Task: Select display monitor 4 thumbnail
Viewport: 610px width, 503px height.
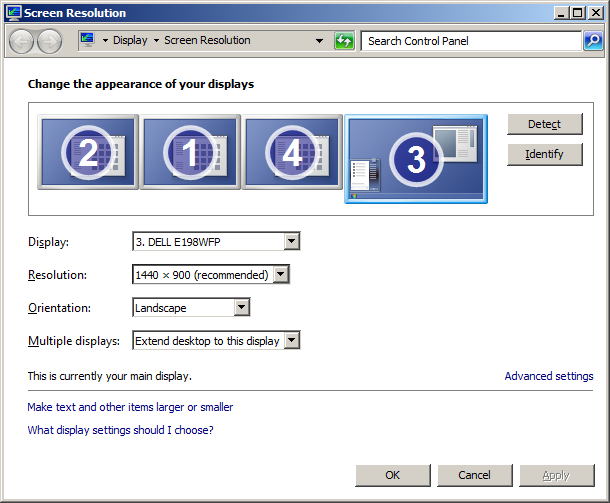Action: click(x=292, y=152)
